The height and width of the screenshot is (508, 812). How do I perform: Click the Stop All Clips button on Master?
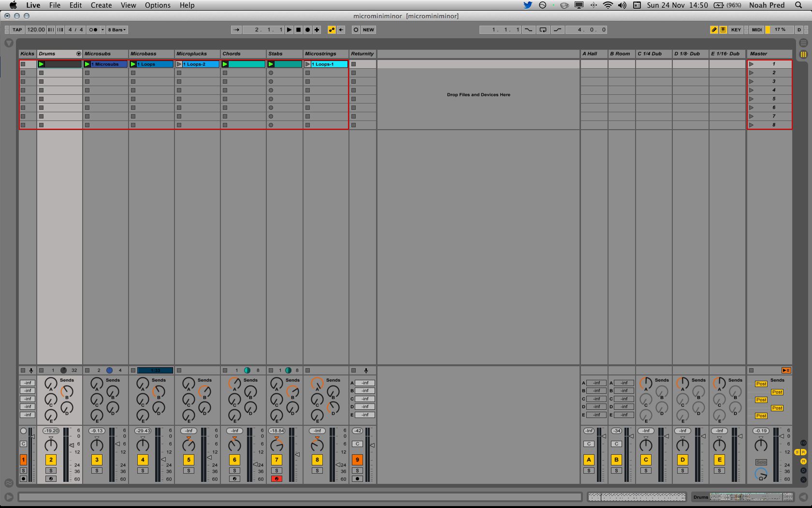pos(751,371)
